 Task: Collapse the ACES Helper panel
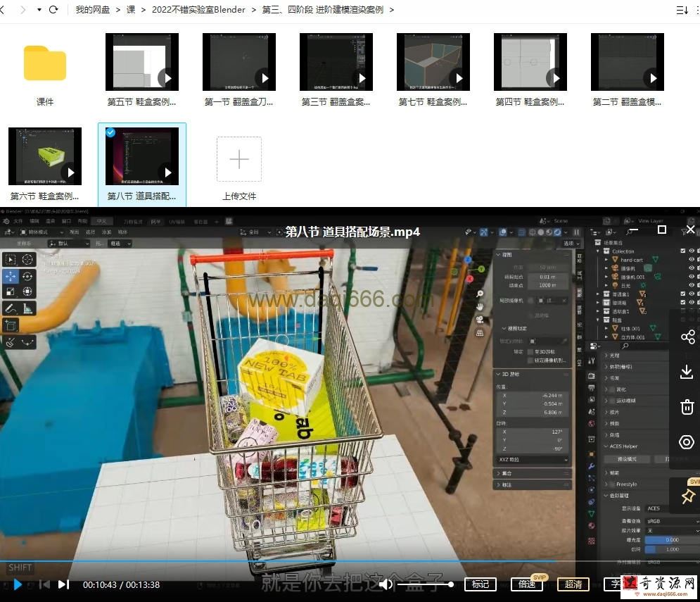pyautogui.click(x=606, y=446)
